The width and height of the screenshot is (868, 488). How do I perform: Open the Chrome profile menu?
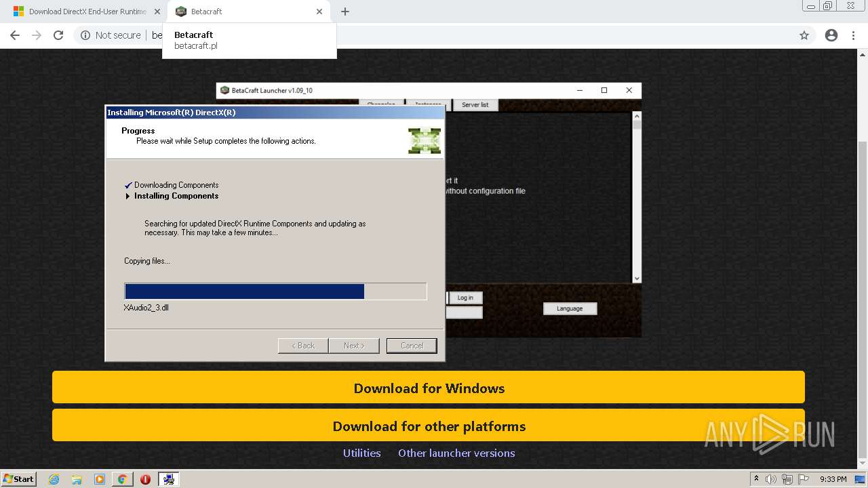[x=831, y=35]
